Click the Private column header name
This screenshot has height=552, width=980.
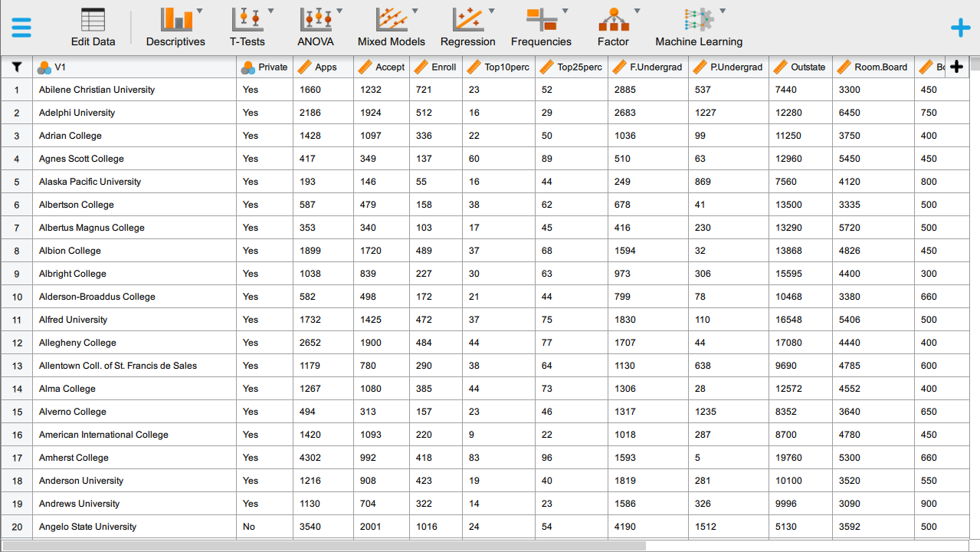273,67
